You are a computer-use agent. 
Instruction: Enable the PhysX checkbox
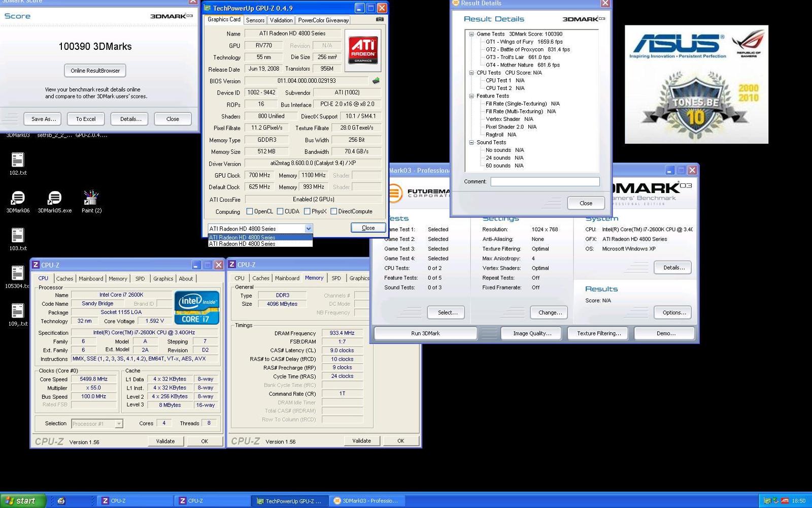click(x=307, y=211)
